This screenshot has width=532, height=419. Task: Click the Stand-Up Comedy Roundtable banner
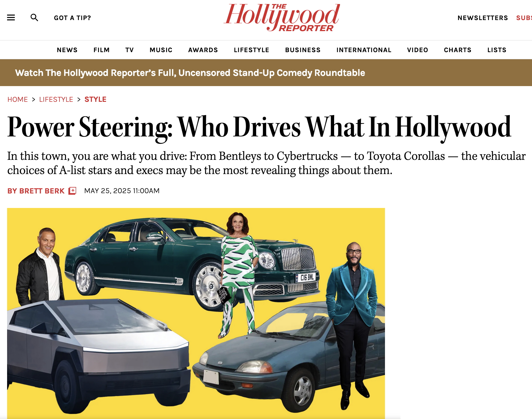[x=190, y=73]
